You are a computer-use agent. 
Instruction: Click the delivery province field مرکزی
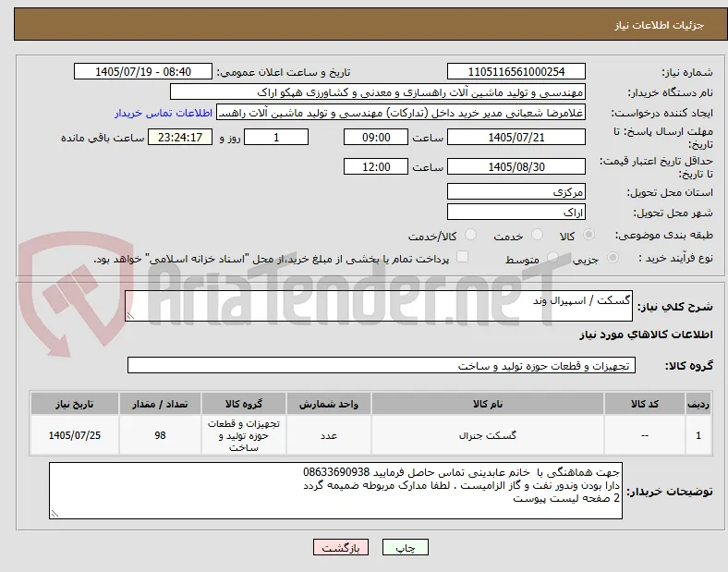pyautogui.click(x=516, y=191)
